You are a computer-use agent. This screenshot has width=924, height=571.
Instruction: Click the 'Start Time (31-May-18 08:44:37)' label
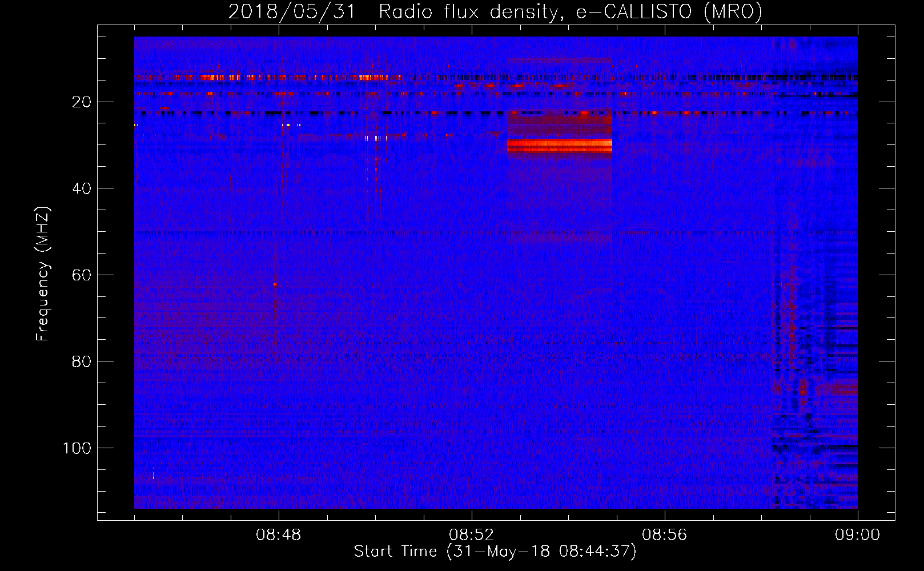coord(495,552)
